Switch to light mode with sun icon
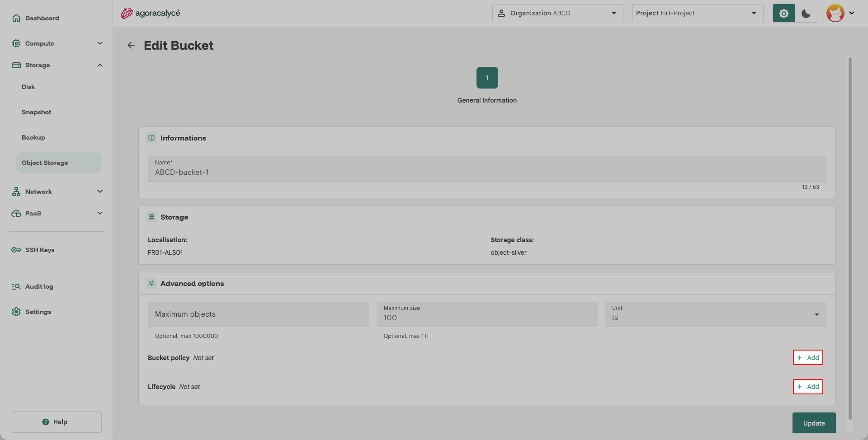868x440 pixels. 784,13
